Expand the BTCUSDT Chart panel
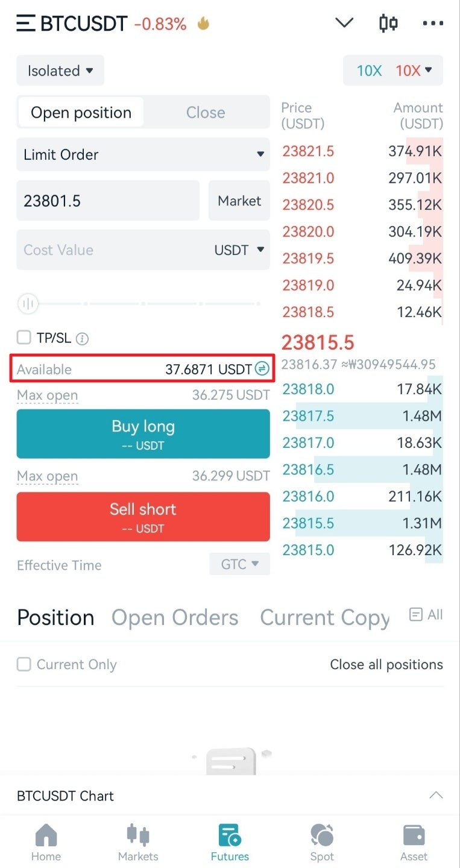 tap(435, 795)
